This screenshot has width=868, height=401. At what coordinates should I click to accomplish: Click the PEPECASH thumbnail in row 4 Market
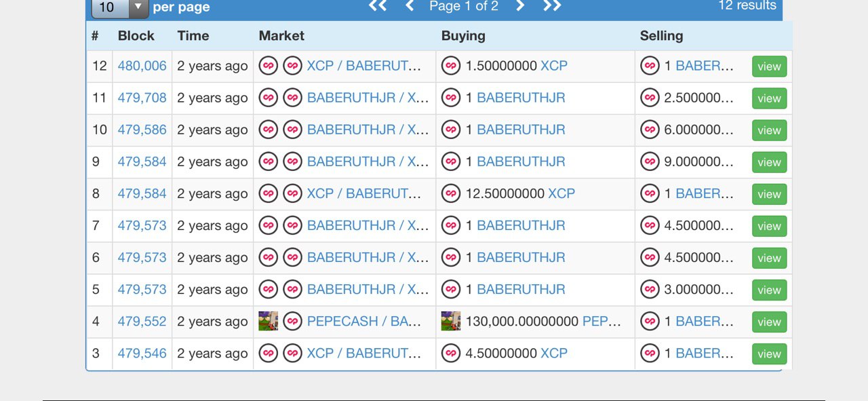[269, 321]
